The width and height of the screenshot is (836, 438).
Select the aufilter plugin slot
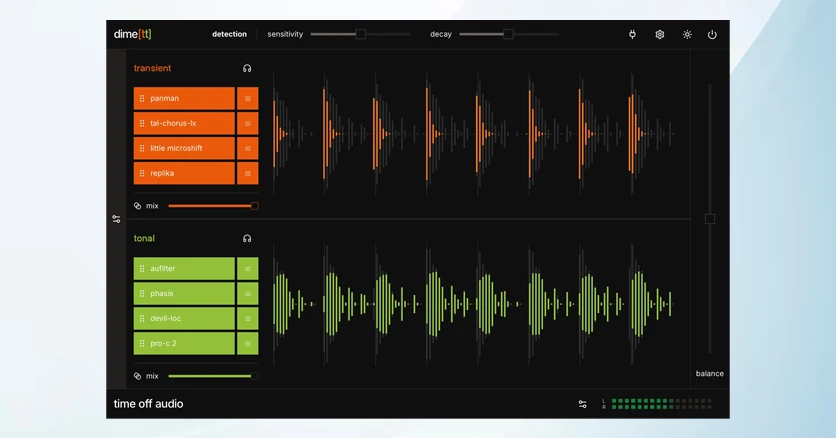184,269
